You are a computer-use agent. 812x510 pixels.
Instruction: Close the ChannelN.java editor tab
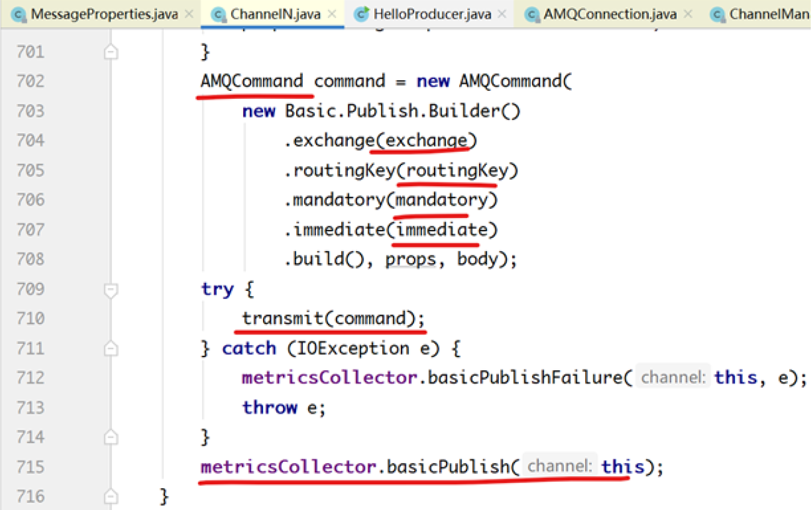332,14
